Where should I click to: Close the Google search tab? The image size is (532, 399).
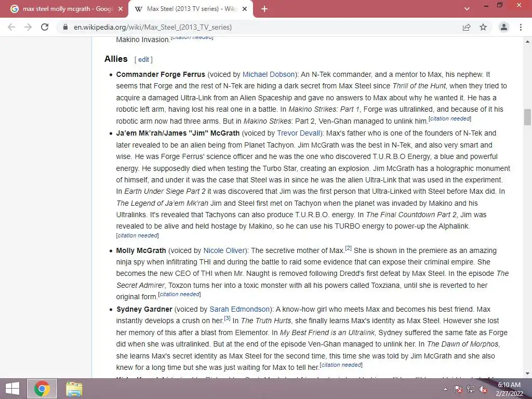[x=121, y=9]
